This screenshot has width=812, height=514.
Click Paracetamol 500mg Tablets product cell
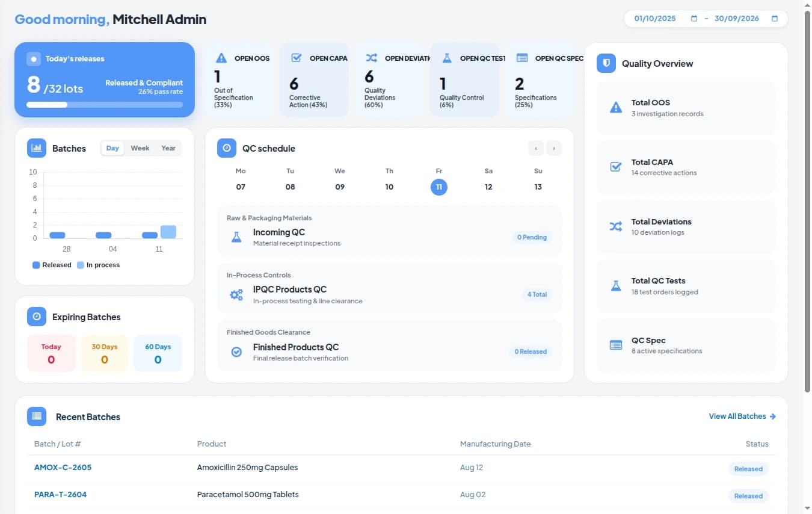click(x=248, y=495)
